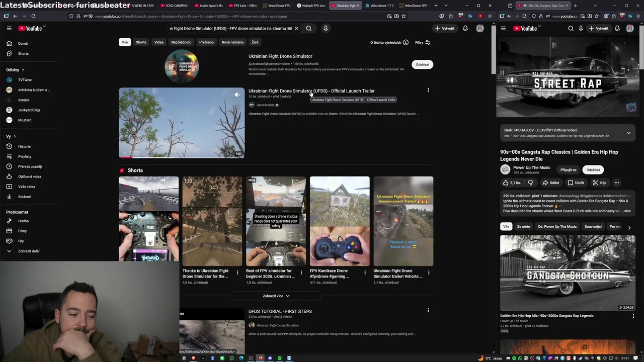Viewport: 644px width, 362px height.
Task: Open Přehrát později in the sidebar
Action: pyautogui.click(x=30, y=166)
